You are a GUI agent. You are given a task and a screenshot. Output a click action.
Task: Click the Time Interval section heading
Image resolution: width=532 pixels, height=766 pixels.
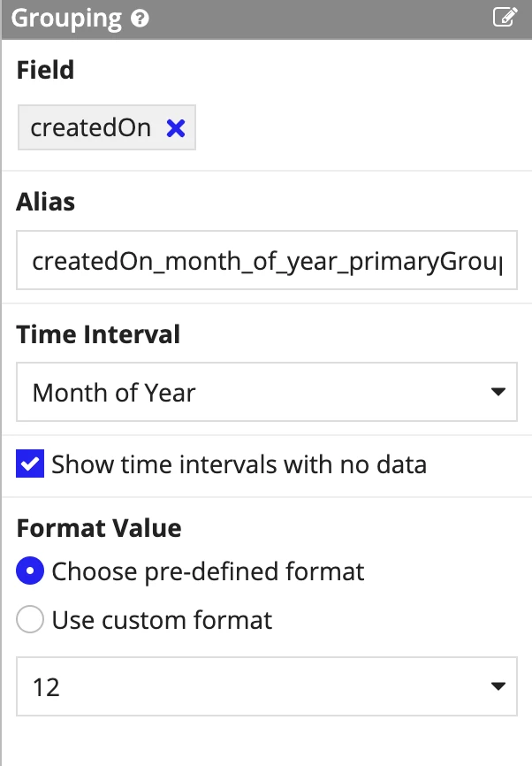[99, 334]
